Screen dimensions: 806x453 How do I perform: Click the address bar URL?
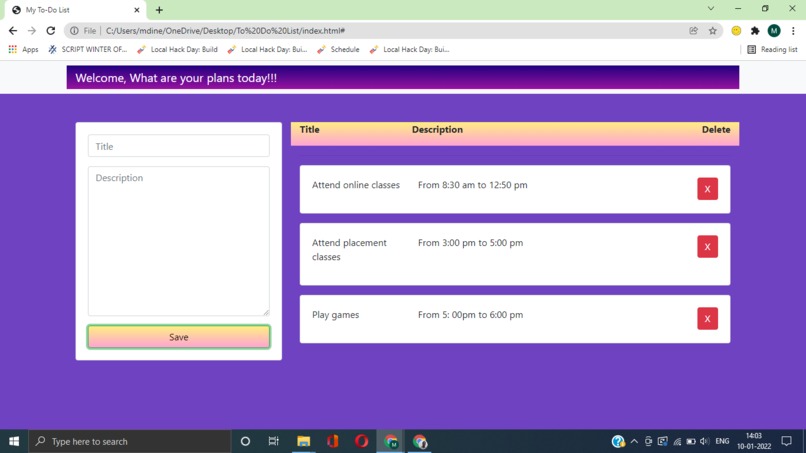pyautogui.click(x=225, y=31)
